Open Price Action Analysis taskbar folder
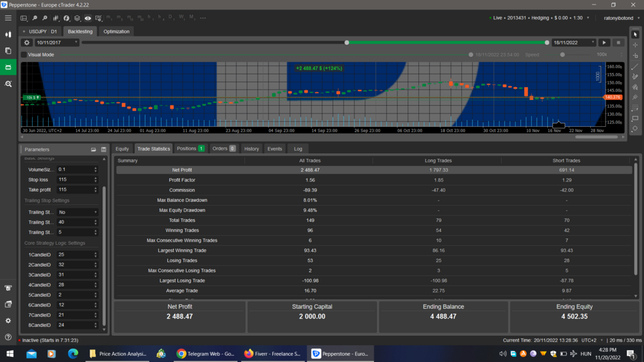Viewport: 644px width, 362px height. coord(117,354)
